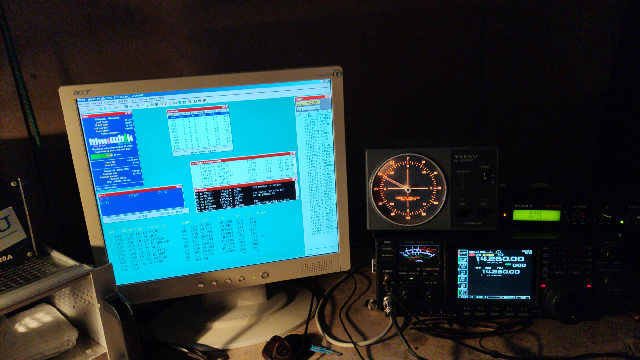The width and height of the screenshot is (640, 360).
Task: Close the blue statistics window with the histogram
Action: pos(129,113)
